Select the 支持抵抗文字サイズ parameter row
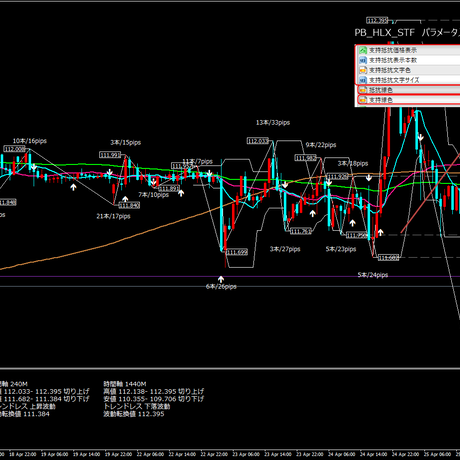Viewport: 460px width, 460px height. pos(408,80)
